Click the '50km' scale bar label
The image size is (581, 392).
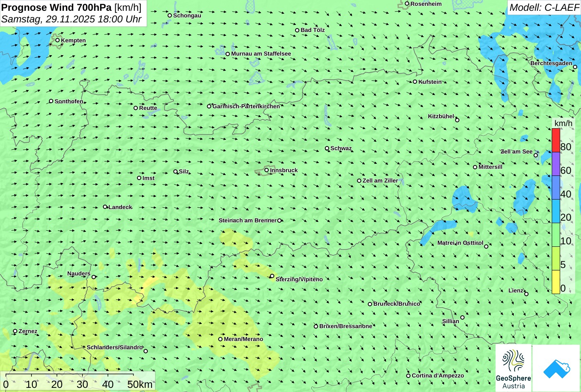140,384
